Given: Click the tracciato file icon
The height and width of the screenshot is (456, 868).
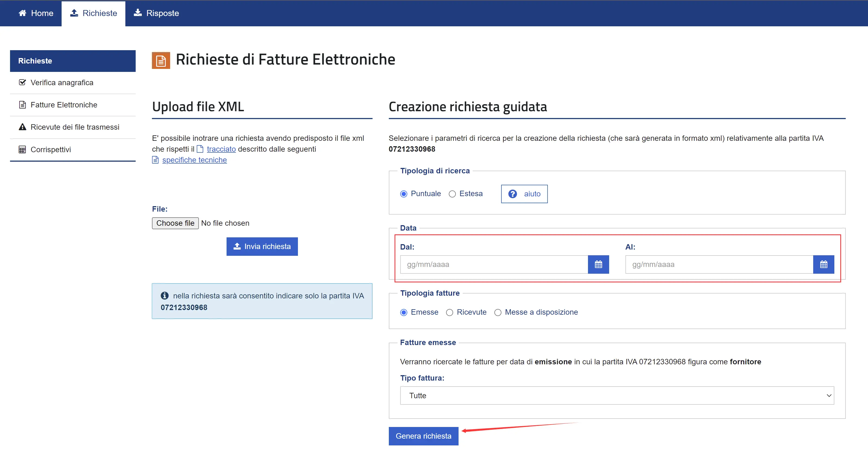Looking at the screenshot, I should click(x=200, y=149).
